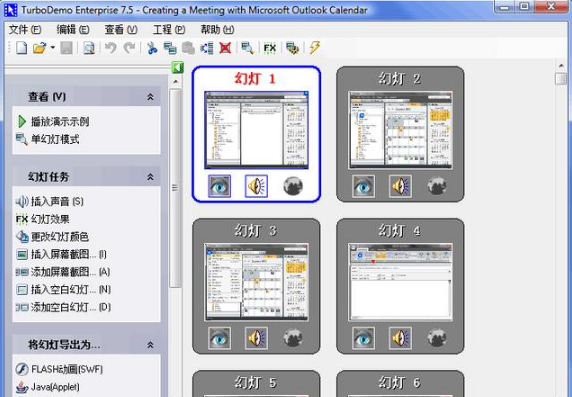Screen dimensions: 572x397
Task: Select the 幻灯 3 thumbnail
Action: click(256, 282)
